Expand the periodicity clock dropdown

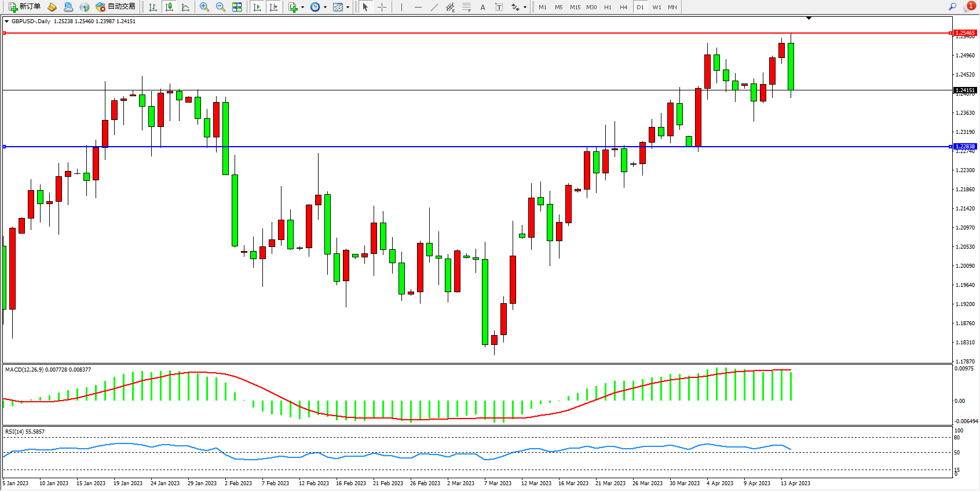(325, 8)
